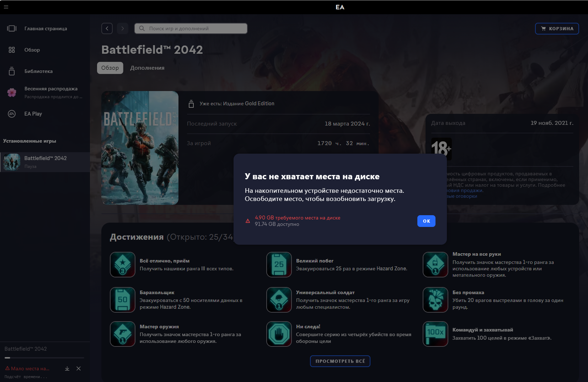
Task: Open the Главная страница sidebar item
Action: click(45, 28)
